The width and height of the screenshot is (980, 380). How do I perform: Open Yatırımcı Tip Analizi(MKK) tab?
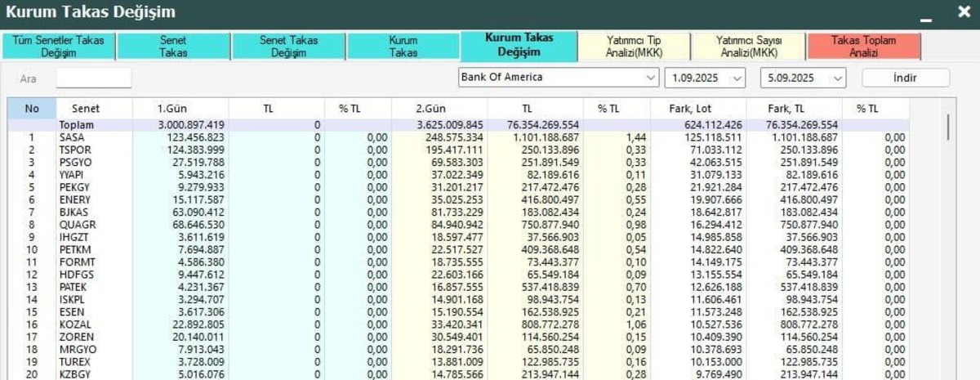click(635, 47)
